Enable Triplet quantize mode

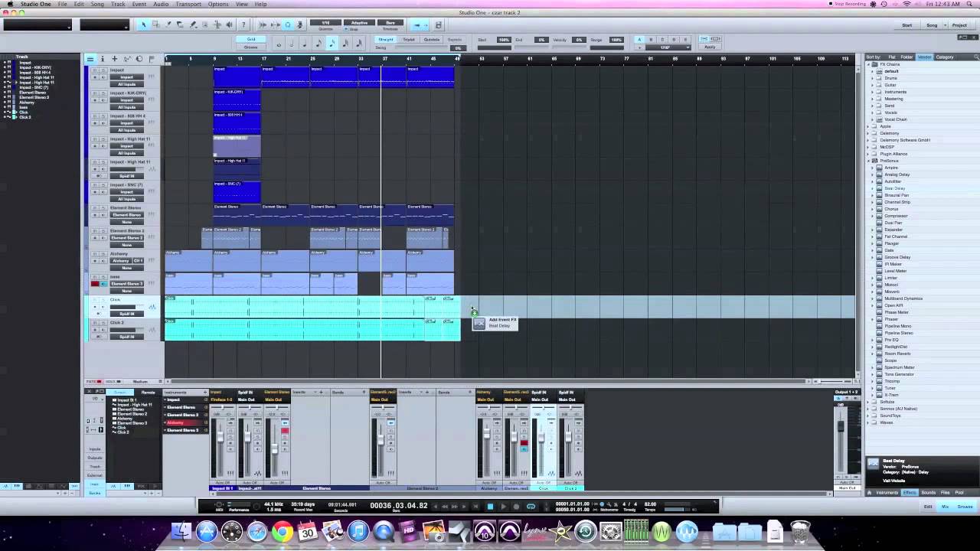409,40
